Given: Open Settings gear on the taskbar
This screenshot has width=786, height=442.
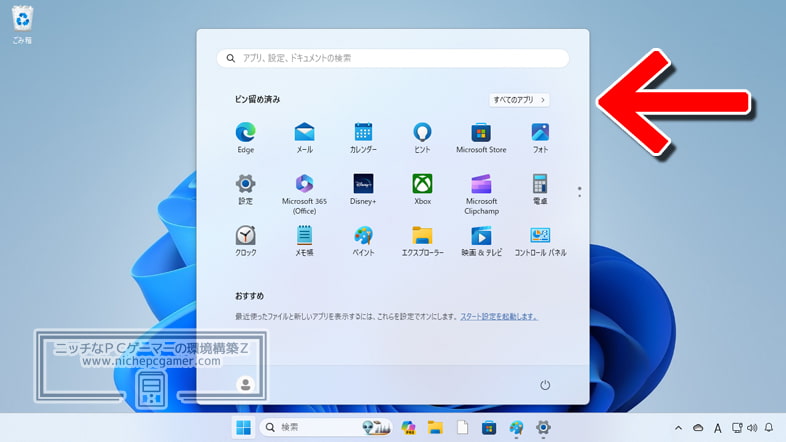Looking at the screenshot, I should coord(543,427).
